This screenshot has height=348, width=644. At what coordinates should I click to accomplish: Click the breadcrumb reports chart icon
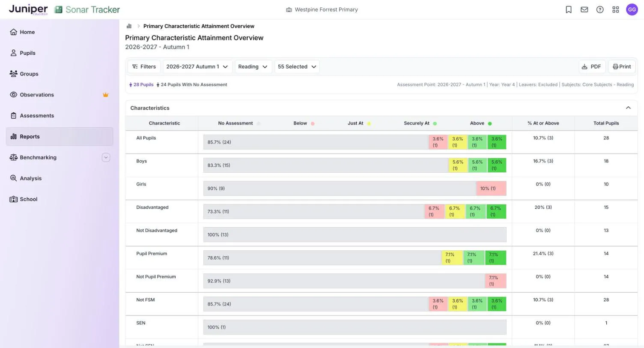129,26
